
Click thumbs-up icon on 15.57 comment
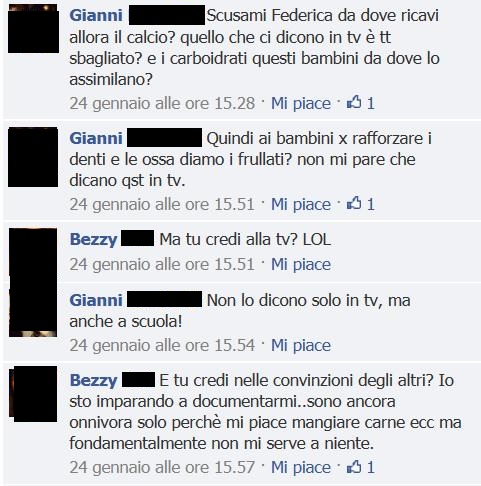(x=354, y=466)
